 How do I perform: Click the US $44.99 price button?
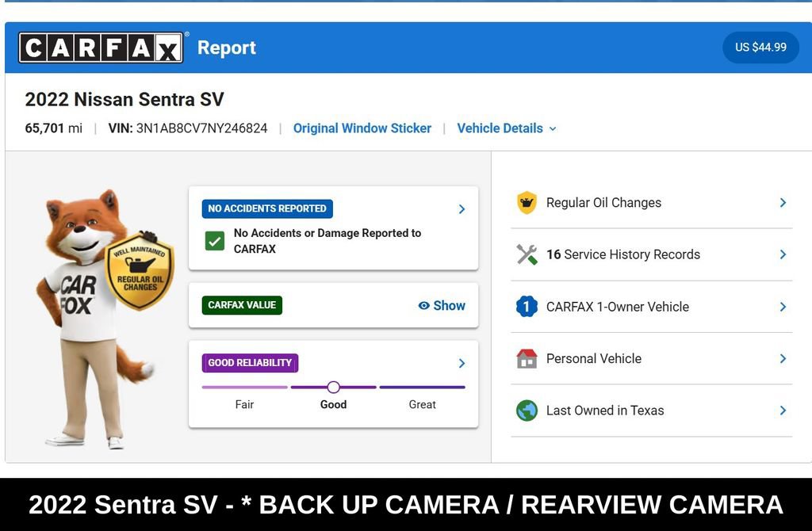tap(760, 47)
